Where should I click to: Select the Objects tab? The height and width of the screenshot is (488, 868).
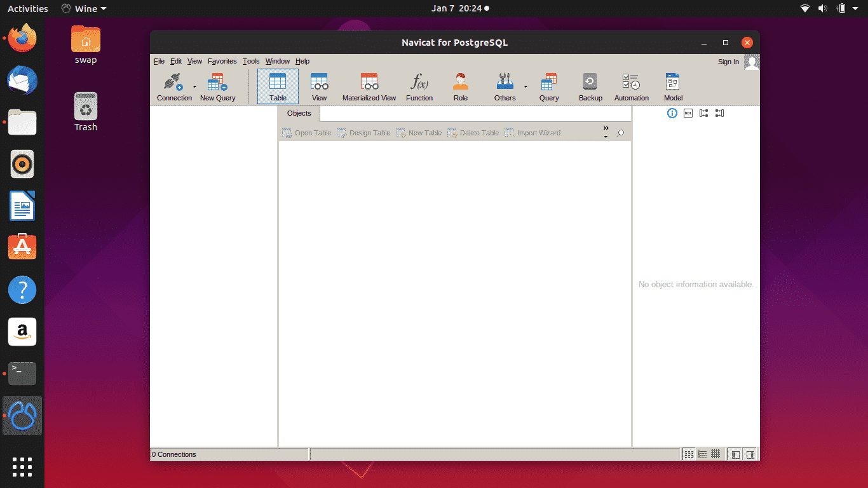pos(299,113)
